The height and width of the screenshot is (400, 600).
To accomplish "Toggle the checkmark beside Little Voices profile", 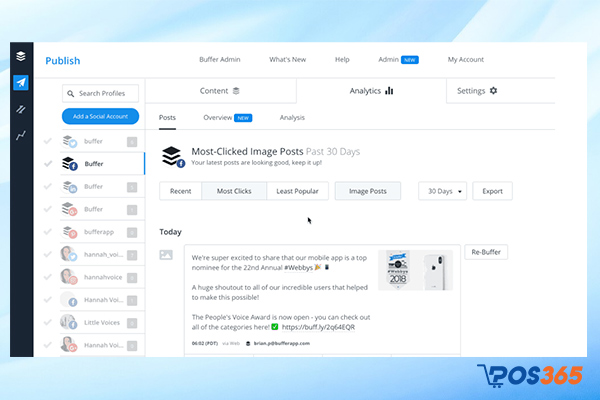I will point(48,322).
